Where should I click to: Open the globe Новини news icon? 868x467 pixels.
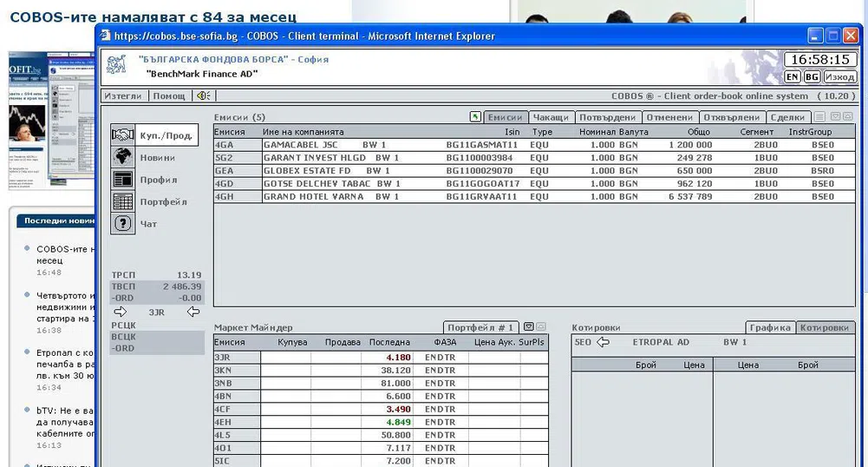coord(122,157)
